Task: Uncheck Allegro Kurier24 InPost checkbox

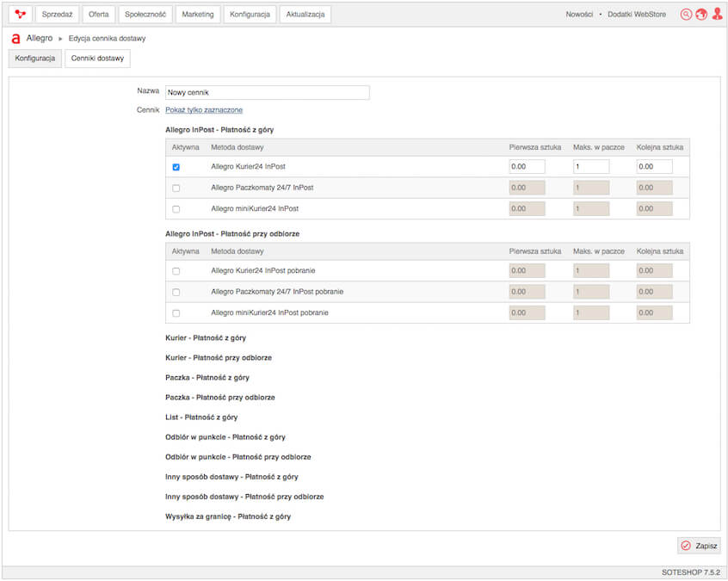Action: coord(176,167)
